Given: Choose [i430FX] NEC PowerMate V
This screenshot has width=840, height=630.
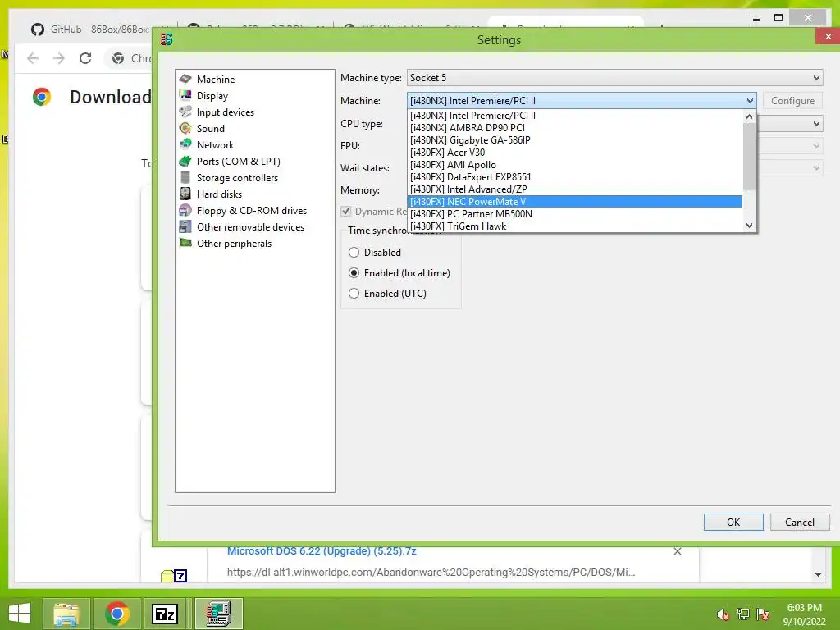Looking at the screenshot, I should 575,202.
